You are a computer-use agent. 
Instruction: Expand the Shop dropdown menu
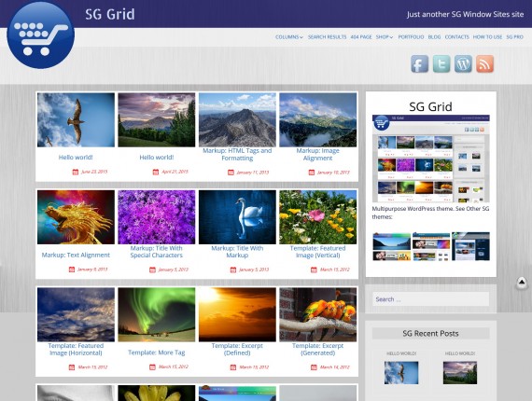[385, 37]
